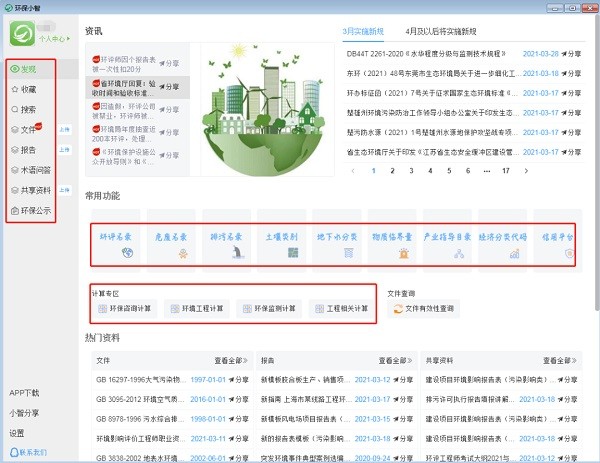Select page 5 of regulations list
Viewport: 600px width, 463px height.
click(x=449, y=171)
